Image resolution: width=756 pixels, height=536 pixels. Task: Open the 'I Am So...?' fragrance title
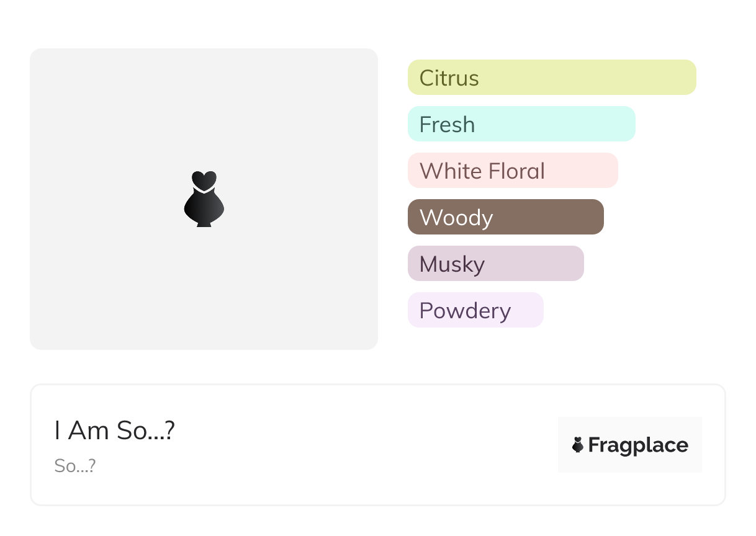pyautogui.click(x=115, y=431)
